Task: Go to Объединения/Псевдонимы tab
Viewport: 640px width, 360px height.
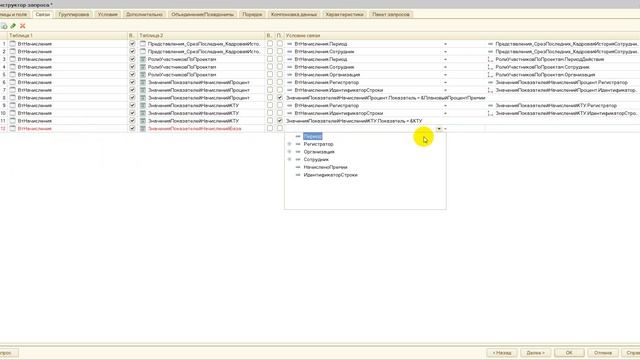Action: [x=202, y=14]
